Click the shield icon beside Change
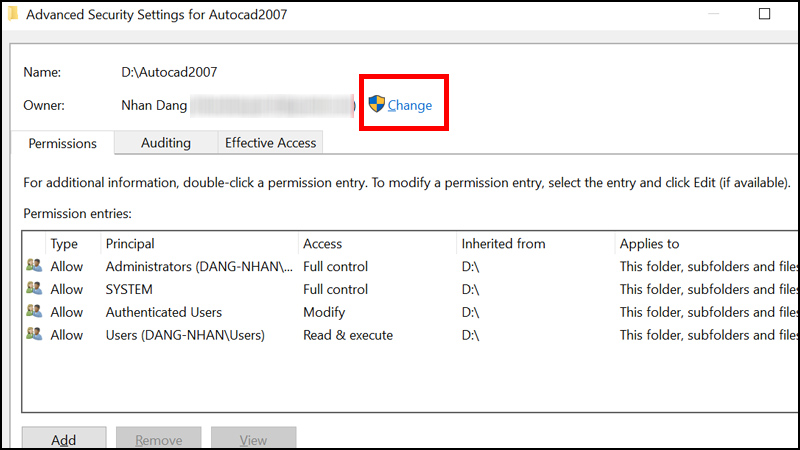 [x=377, y=104]
